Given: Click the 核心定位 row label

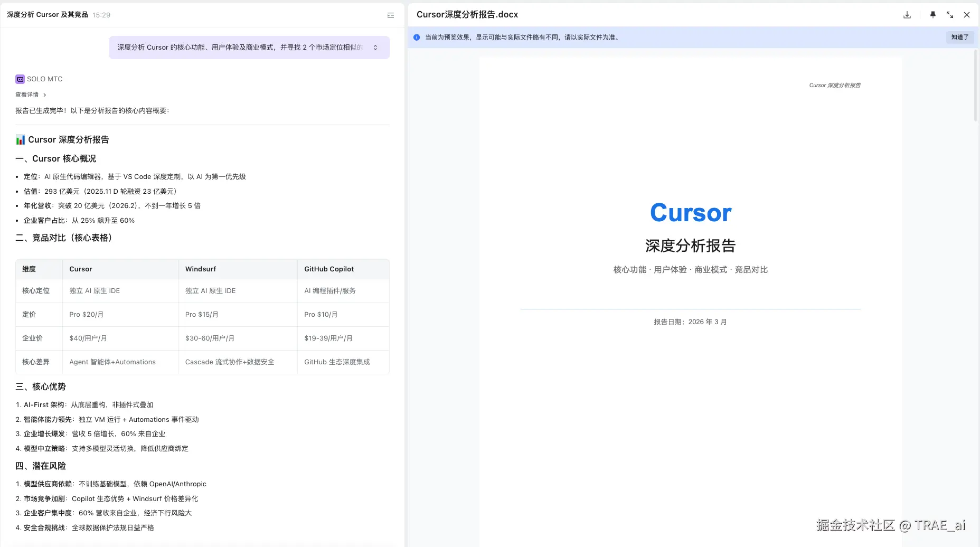Looking at the screenshot, I should (36, 291).
